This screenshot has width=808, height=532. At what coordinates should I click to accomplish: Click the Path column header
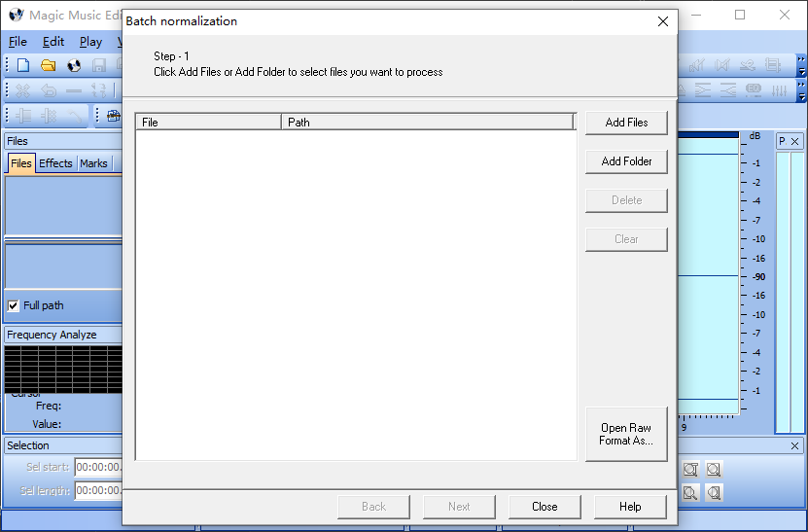(x=427, y=123)
